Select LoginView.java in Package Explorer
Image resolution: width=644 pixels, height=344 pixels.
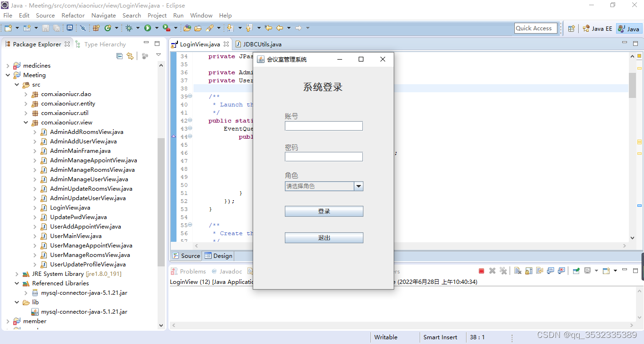click(70, 208)
